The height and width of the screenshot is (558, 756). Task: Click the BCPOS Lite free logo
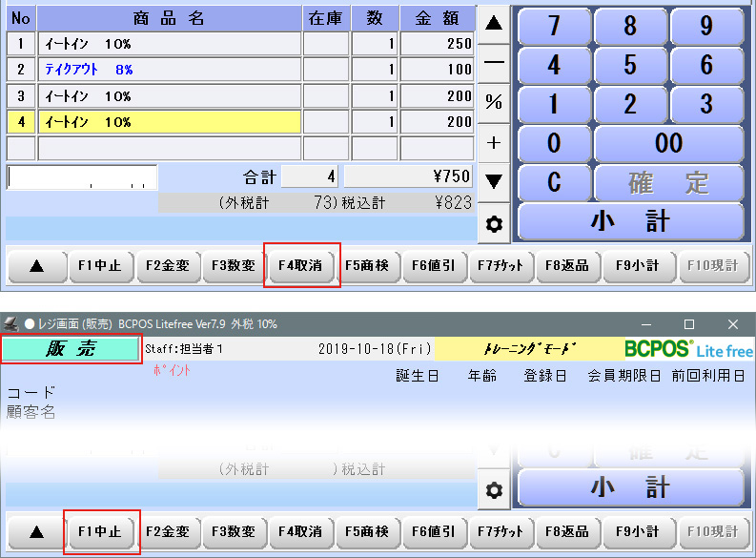click(x=688, y=349)
